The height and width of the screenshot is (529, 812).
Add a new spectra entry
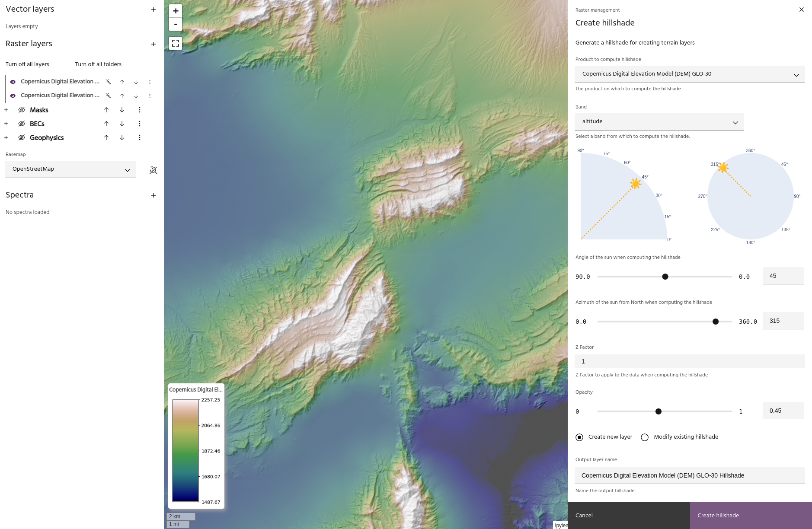click(153, 195)
